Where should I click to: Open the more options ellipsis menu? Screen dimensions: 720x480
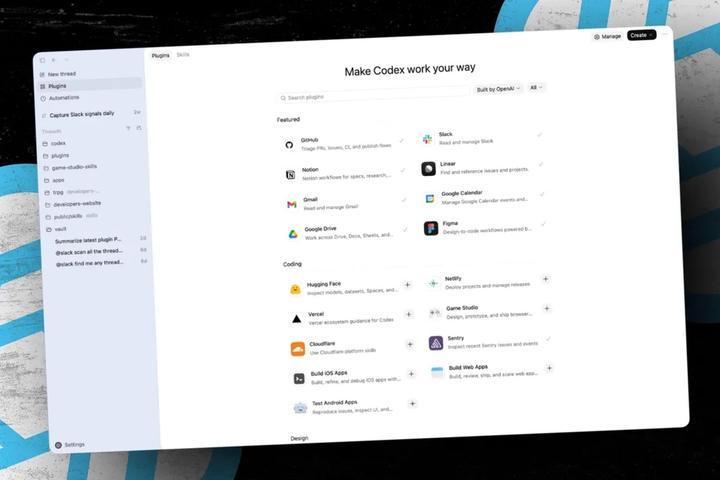coord(664,34)
